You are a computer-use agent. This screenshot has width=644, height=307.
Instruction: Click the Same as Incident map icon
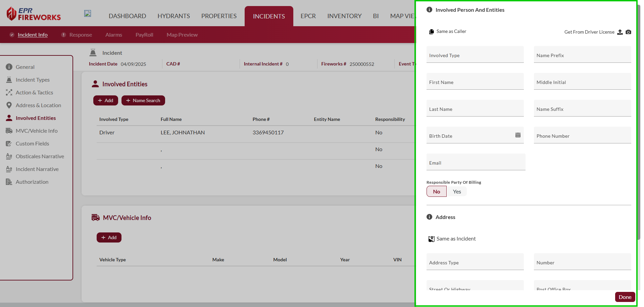(x=431, y=239)
